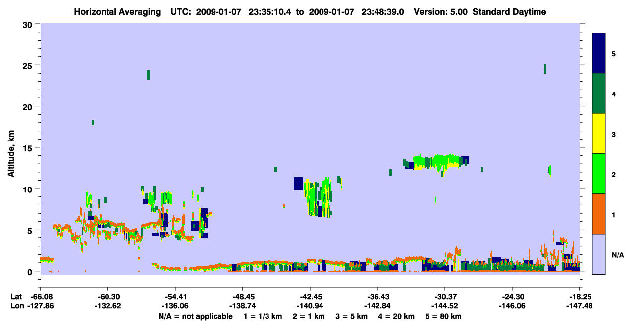Click the yellow colorbar segment labeled 3
644x330 pixels.
(599, 134)
